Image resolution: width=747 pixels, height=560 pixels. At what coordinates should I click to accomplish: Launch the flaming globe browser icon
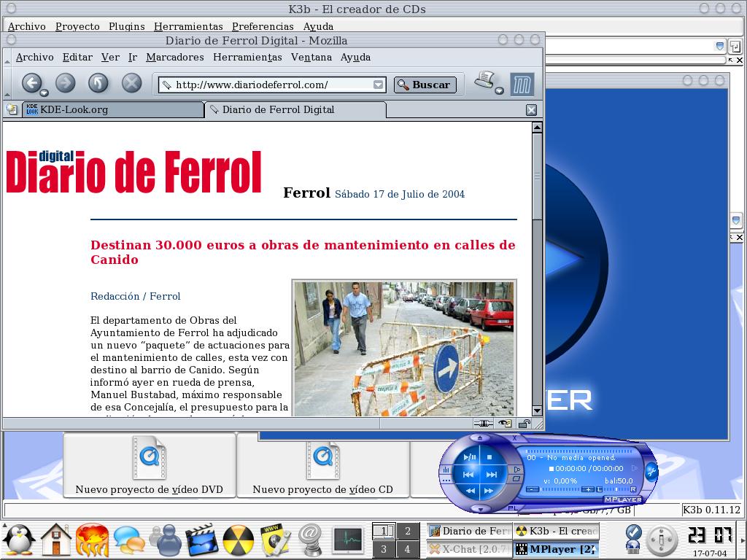point(92,540)
